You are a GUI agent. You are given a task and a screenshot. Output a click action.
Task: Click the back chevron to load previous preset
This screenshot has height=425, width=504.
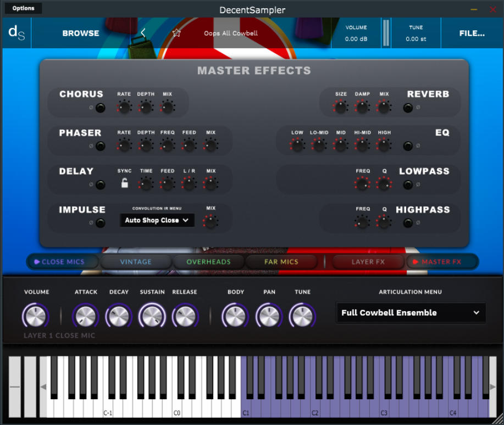[143, 33]
